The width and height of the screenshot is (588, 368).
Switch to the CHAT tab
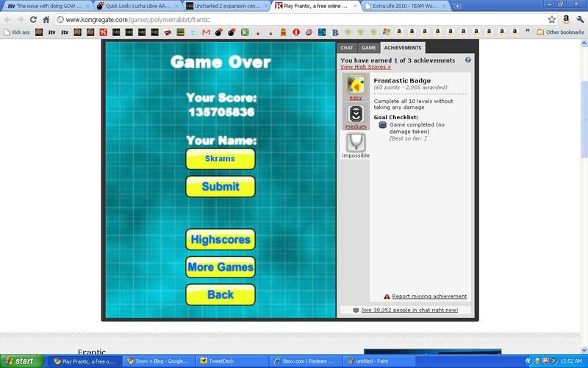pos(346,48)
